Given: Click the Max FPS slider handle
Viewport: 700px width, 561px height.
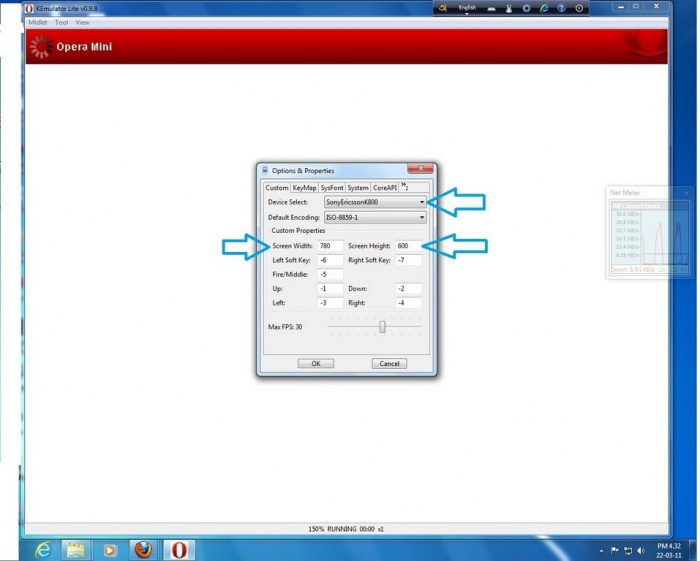Looking at the screenshot, I should tap(382, 327).
